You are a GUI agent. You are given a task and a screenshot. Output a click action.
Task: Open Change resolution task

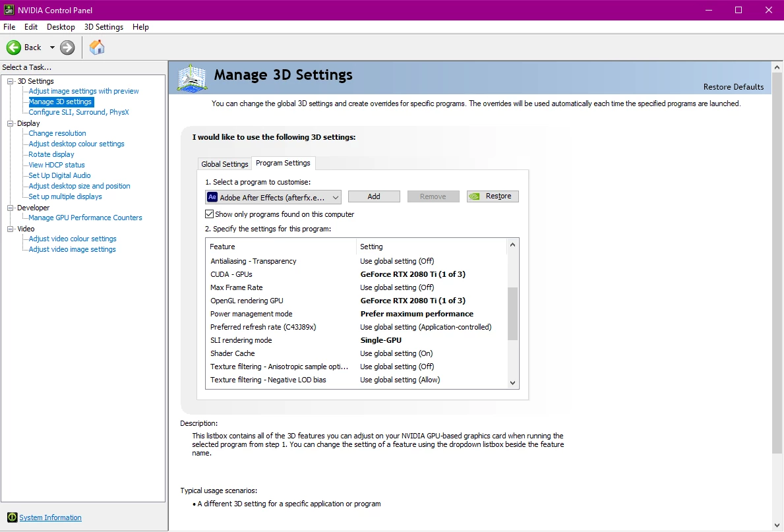(57, 133)
